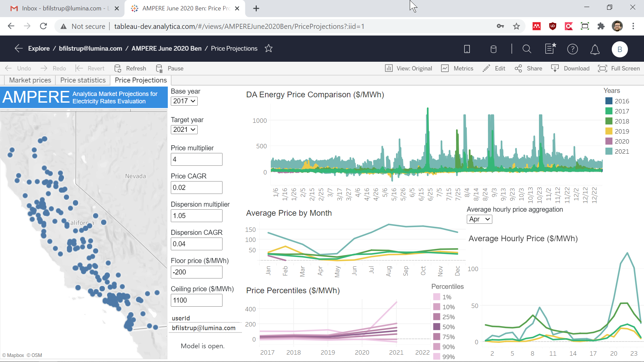This screenshot has width=644, height=362.
Task: Favorite this view with the star icon
Action: point(268,48)
